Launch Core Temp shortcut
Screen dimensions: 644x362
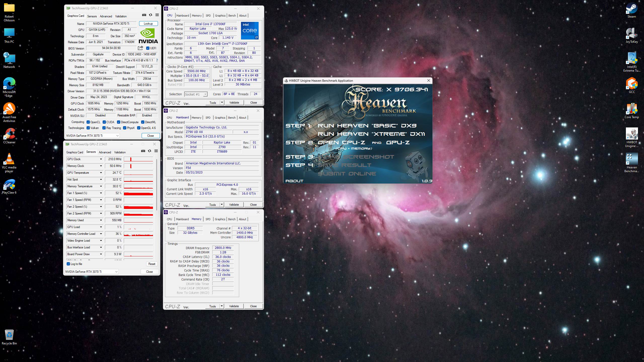coord(632,111)
